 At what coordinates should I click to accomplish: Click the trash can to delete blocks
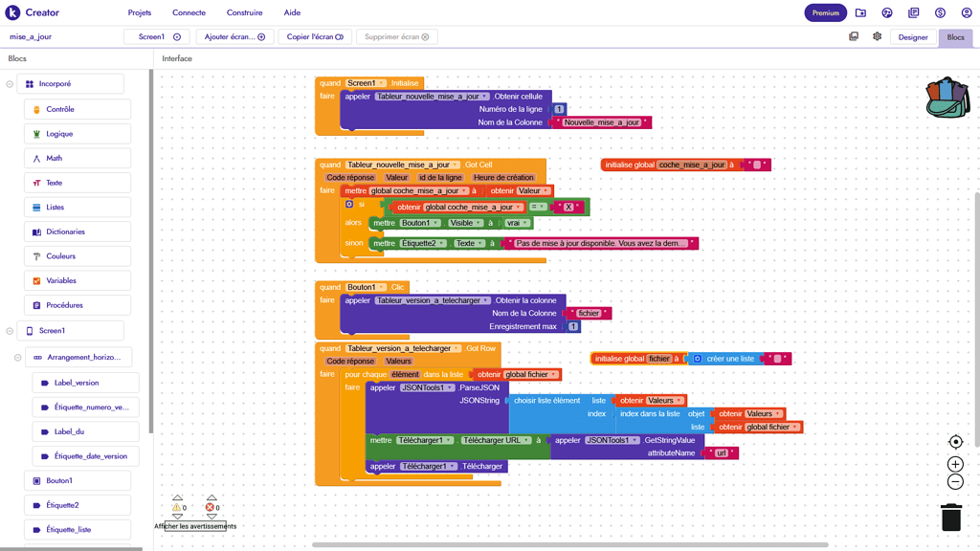pos(950,516)
